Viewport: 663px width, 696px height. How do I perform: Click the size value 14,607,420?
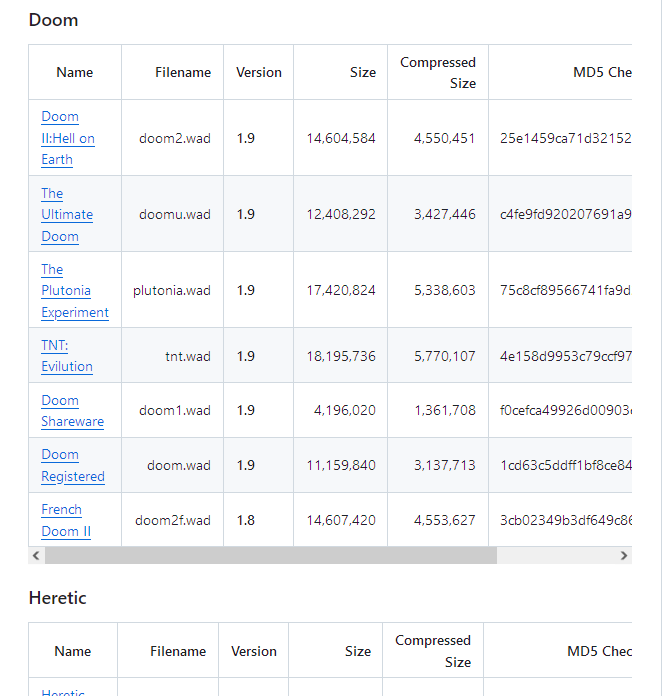(341, 520)
